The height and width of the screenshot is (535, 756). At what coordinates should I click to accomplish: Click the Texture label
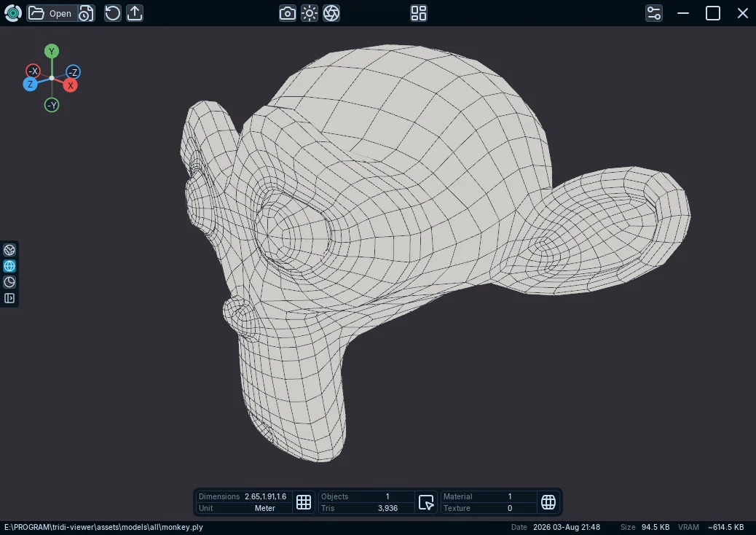pyautogui.click(x=457, y=508)
